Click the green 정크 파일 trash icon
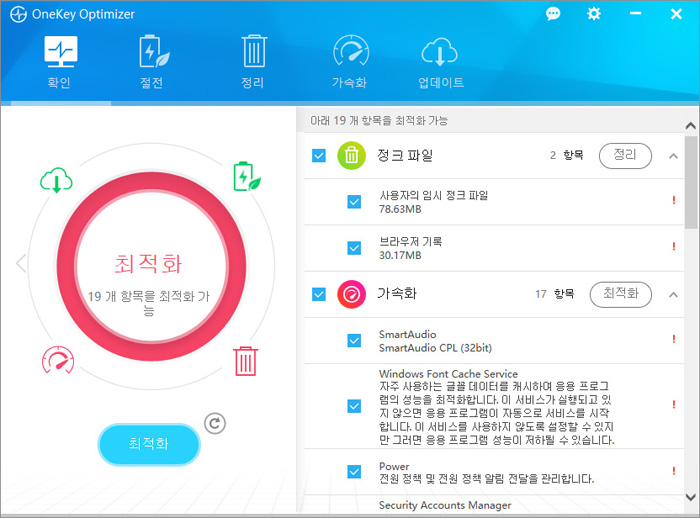The width and height of the screenshot is (700, 518). (x=351, y=155)
